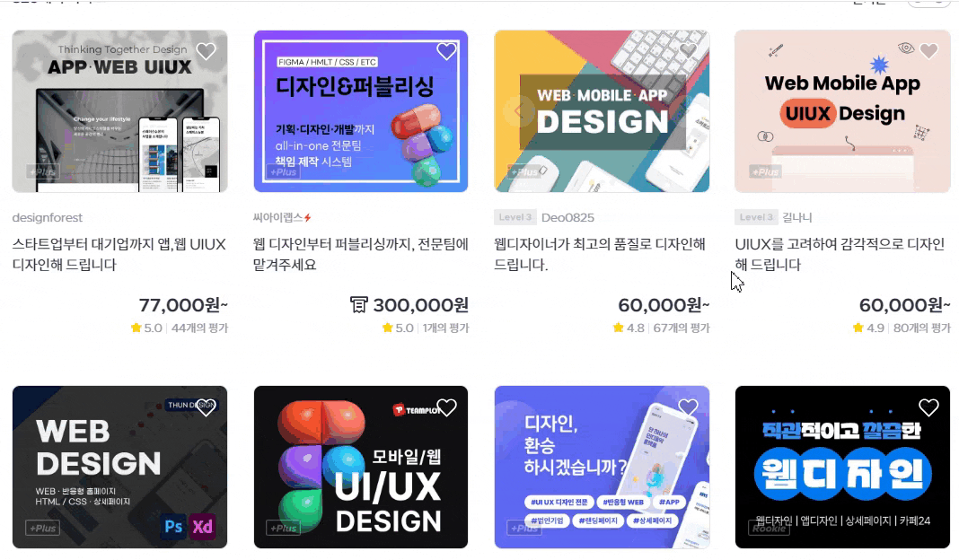
Task: Open the Web Mobile App UIUX Design thumbnail
Action: [843, 111]
